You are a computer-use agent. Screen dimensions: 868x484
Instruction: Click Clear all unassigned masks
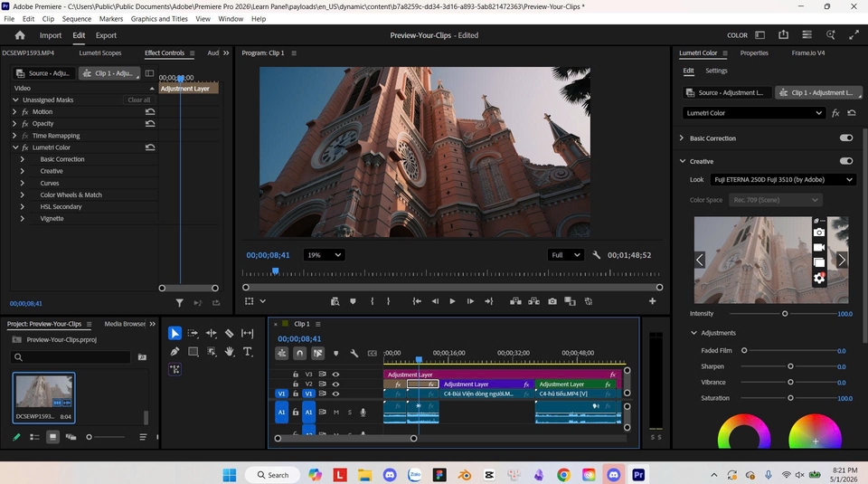139,100
